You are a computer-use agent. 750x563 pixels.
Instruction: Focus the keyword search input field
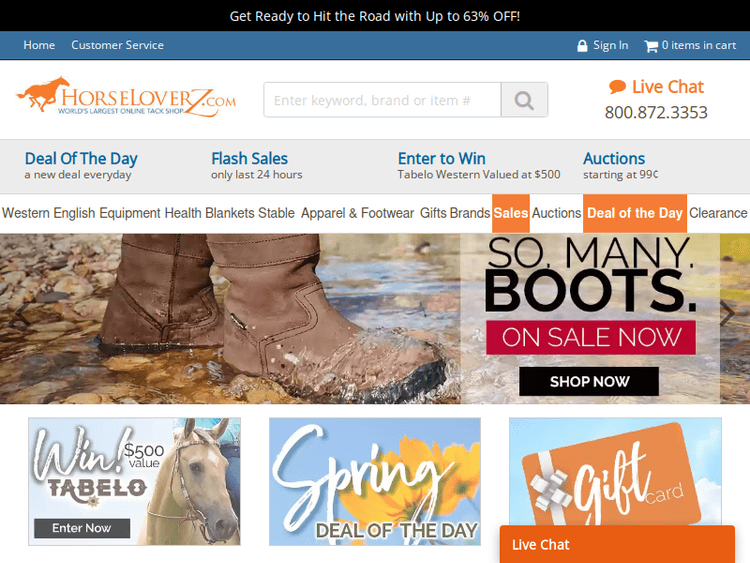[x=382, y=100]
